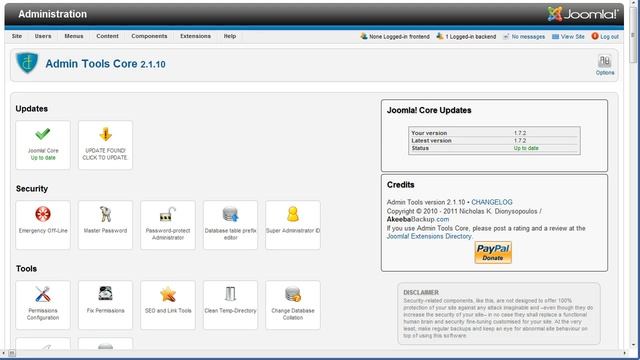Click the '1 Logged-in backend' text

tap(471, 37)
